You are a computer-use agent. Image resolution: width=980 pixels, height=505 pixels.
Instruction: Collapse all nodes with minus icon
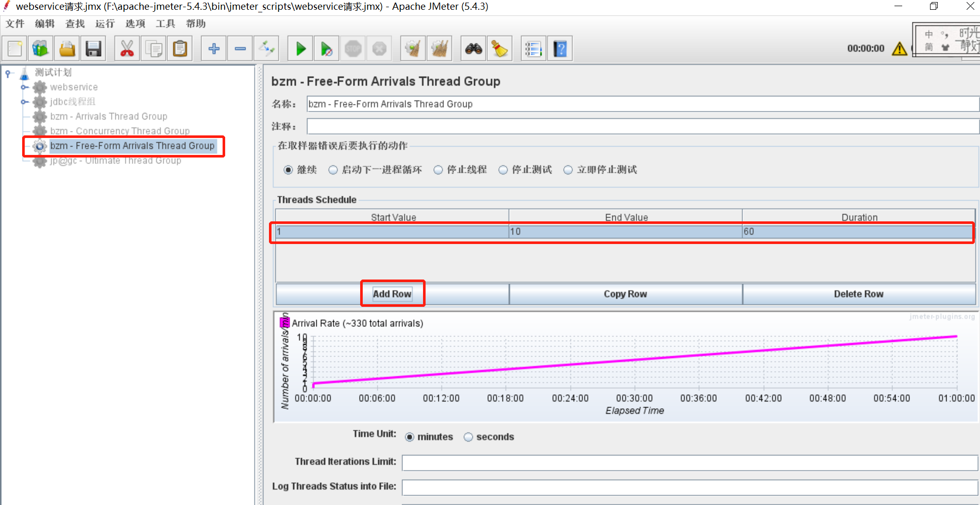click(x=240, y=49)
